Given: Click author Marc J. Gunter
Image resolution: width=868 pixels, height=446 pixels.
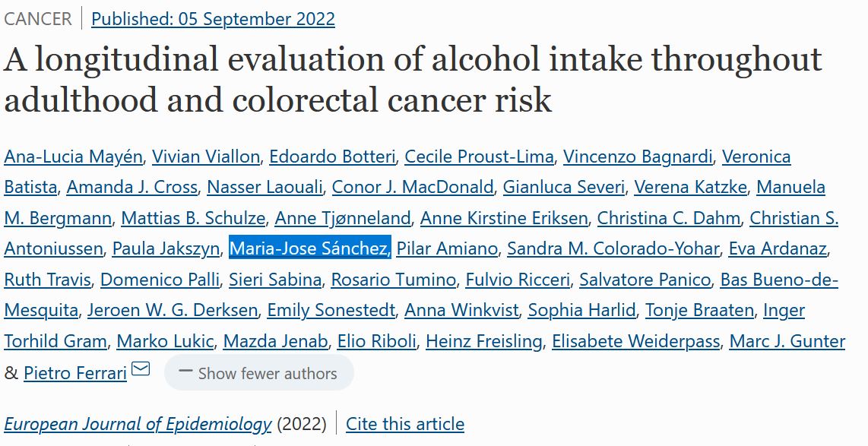Looking at the screenshot, I should pos(787,341).
